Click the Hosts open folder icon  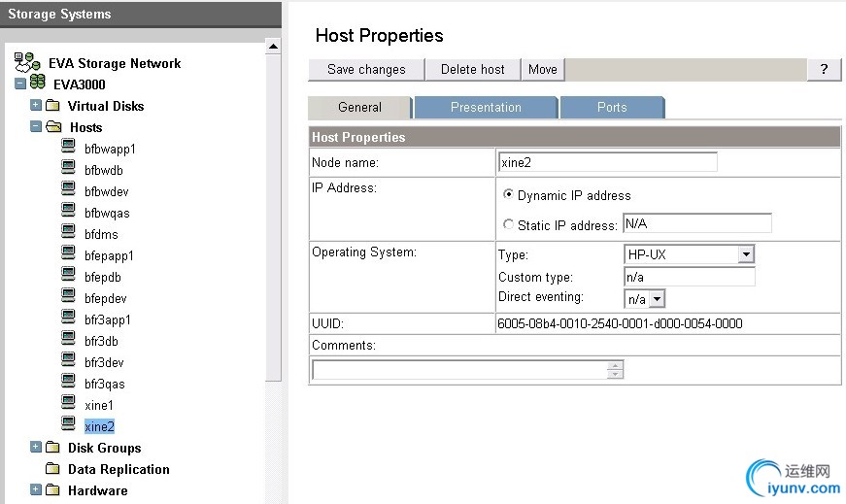click(x=53, y=126)
